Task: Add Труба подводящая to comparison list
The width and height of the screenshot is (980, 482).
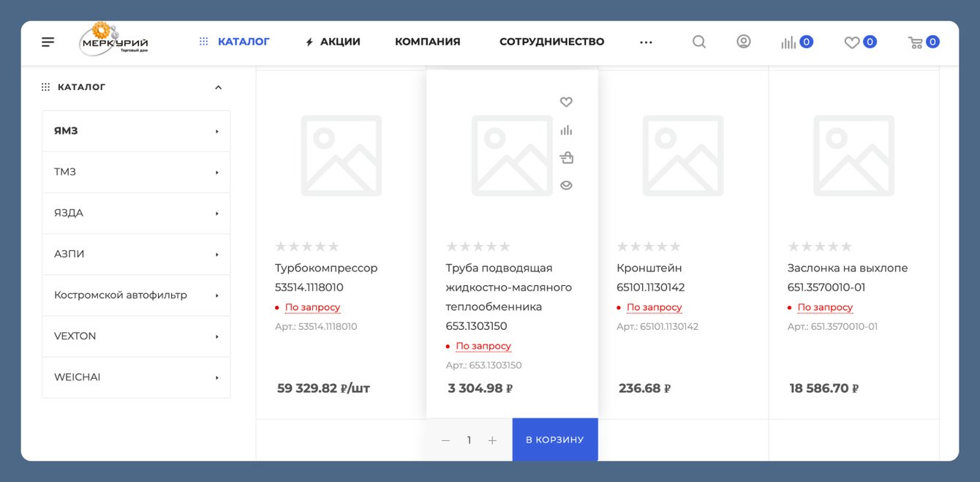Action: [x=566, y=130]
